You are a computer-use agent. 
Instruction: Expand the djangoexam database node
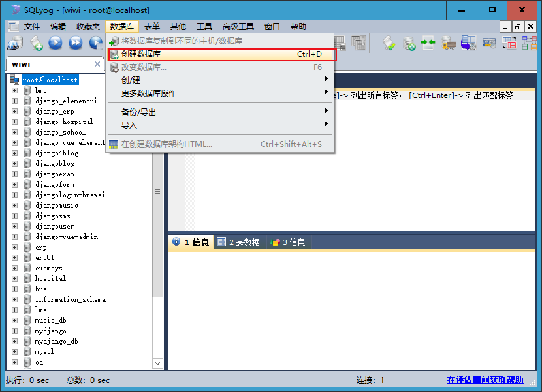pyautogui.click(x=14, y=174)
